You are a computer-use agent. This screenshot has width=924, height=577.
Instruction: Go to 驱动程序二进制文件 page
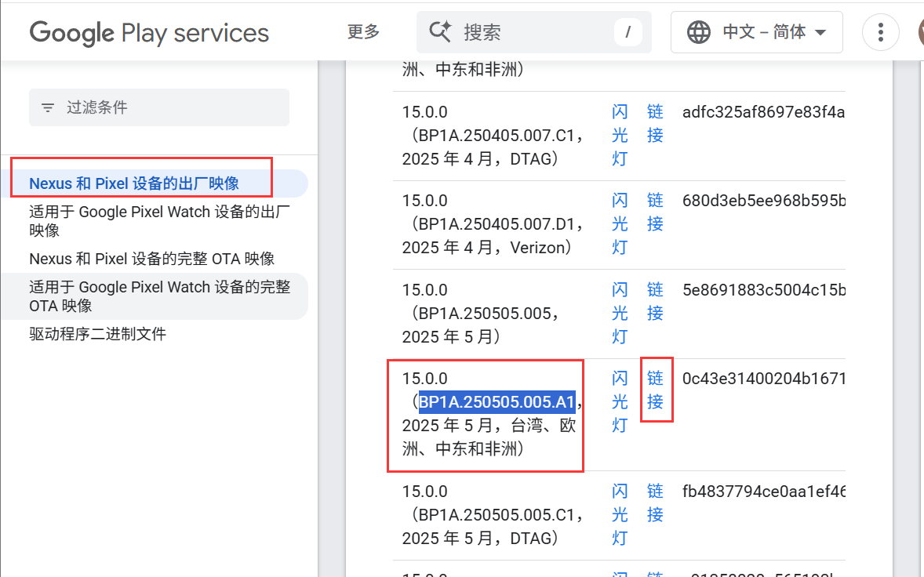coord(97,334)
